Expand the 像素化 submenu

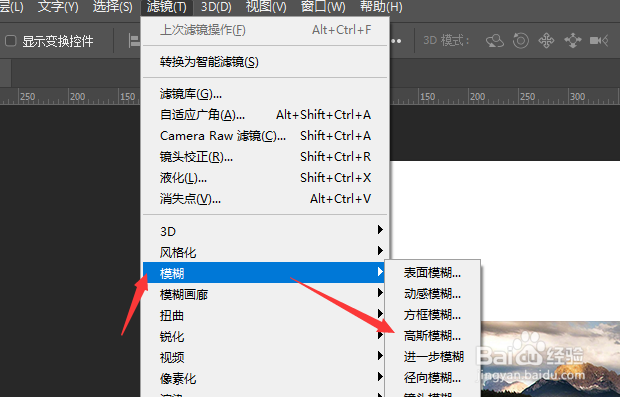(265, 378)
